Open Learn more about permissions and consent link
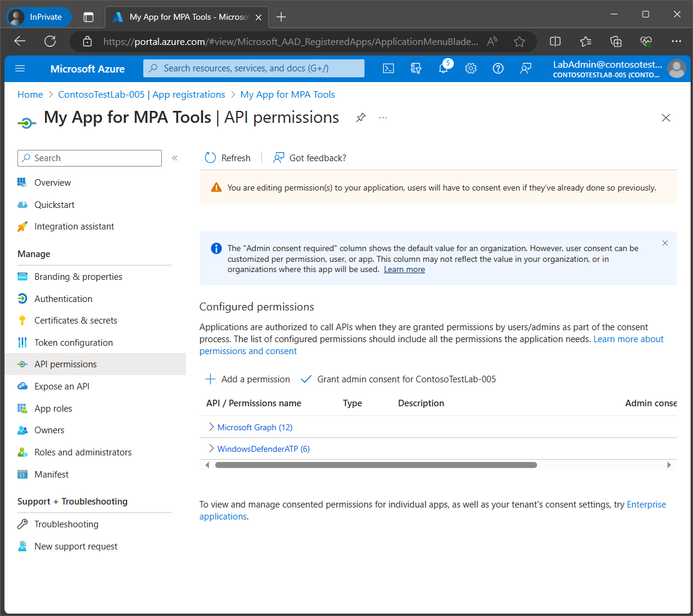This screenshot has height=616, width=693. [x=432, y=345]
